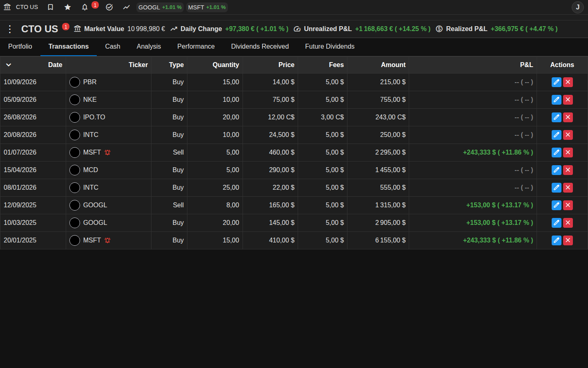The height and width of the screenshot is (368, 588).
Task: Click the IPO.TO ticker name
Action: point(94,117)
